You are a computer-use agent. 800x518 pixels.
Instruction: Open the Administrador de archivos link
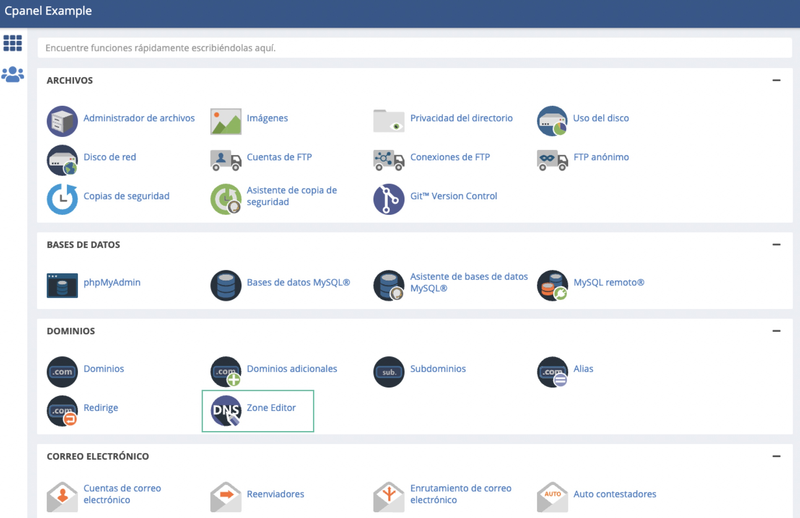click(139, 118)
